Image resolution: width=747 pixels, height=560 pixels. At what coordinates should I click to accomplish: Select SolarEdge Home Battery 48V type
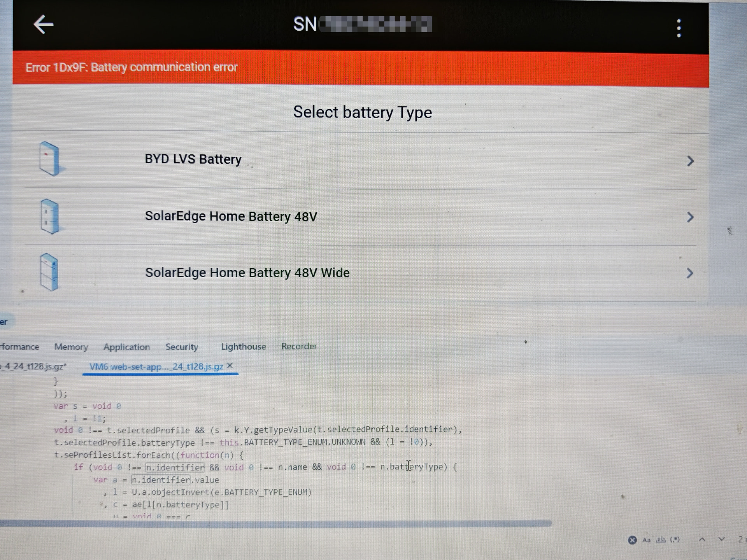point(360,217)
